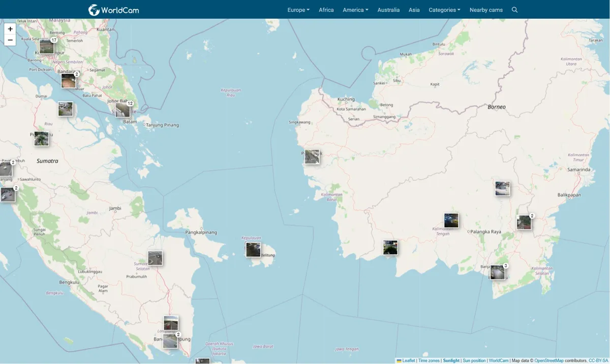The width and height of the screenshot is (610, 364).
Task: Open the search magnifier icon
Action: pos(514,10)
